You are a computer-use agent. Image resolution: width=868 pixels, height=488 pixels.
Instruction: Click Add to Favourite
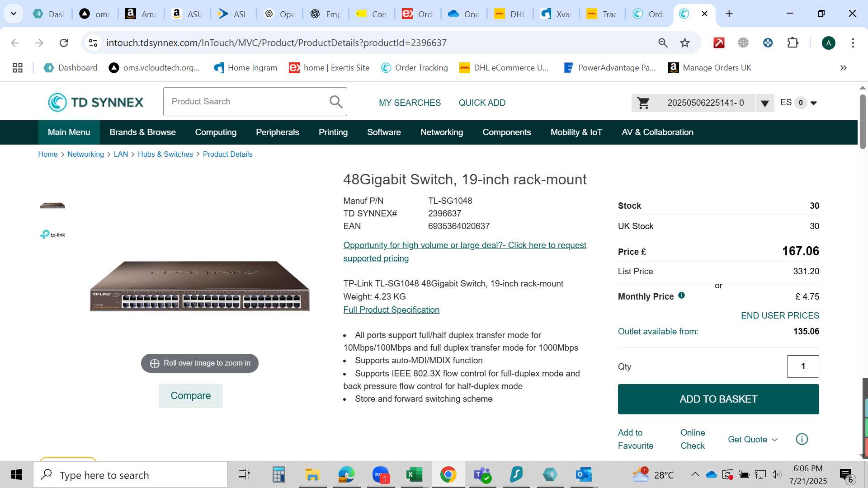[636, 439]
